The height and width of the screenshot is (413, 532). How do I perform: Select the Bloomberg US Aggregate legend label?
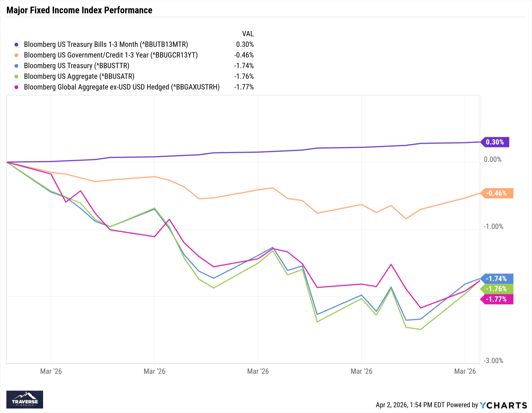point(79,76)
